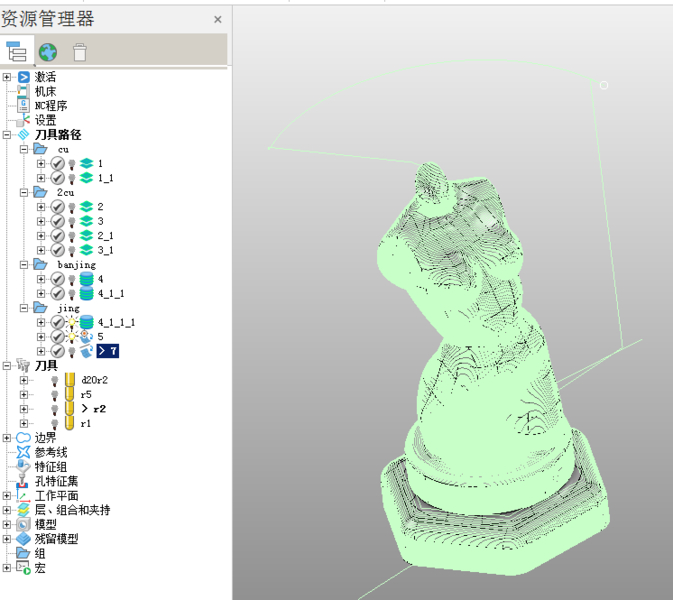Expand the 激活 node
Viewport: 673px width, 600px height.
(7, 77)
